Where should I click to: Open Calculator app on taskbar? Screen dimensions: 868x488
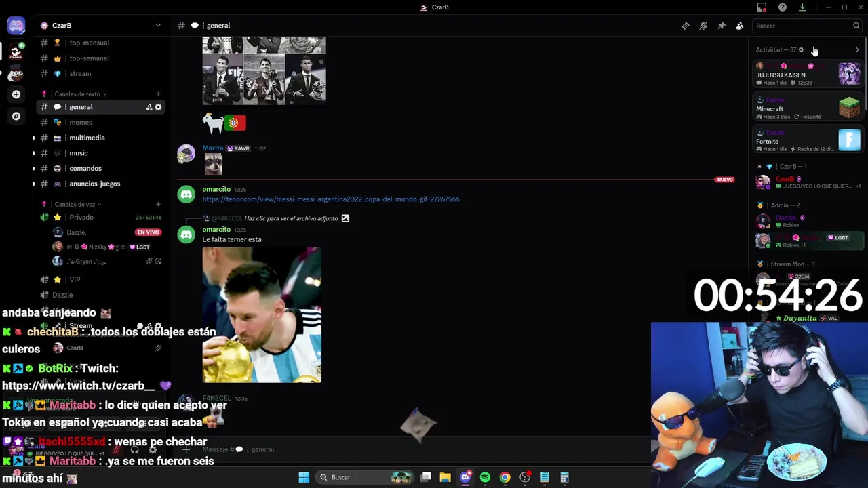pos(564,477)
